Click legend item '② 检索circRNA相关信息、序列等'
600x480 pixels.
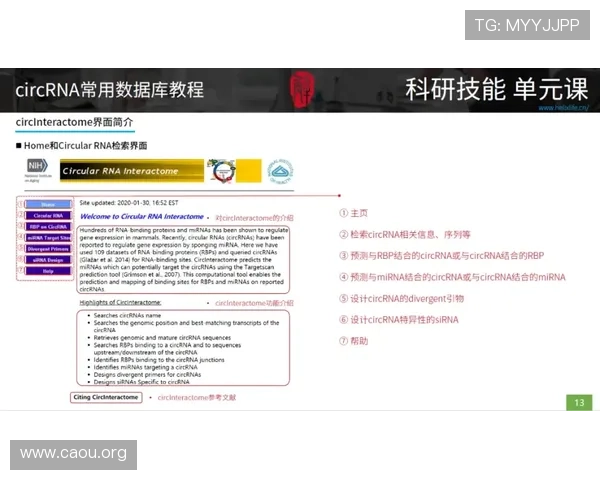coord(405,234)
